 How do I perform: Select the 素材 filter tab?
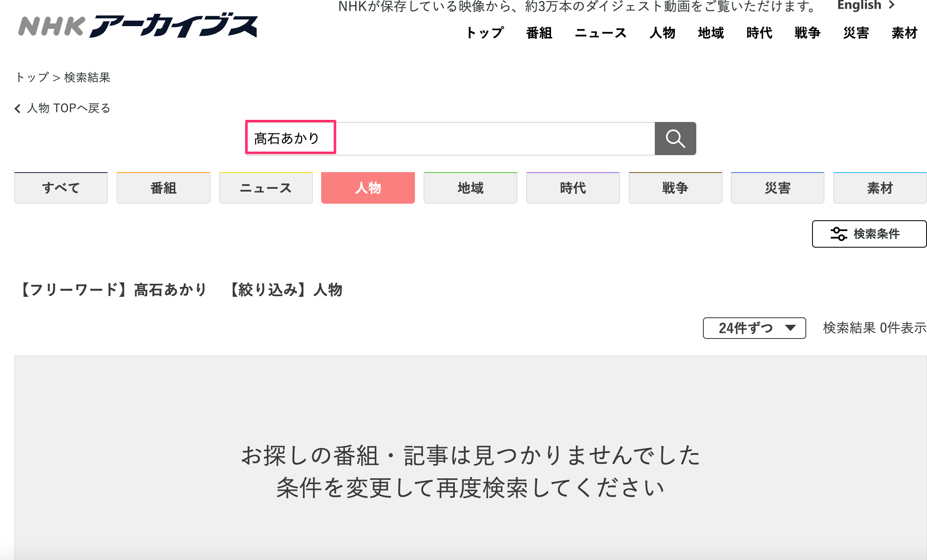tap(880, 188)
